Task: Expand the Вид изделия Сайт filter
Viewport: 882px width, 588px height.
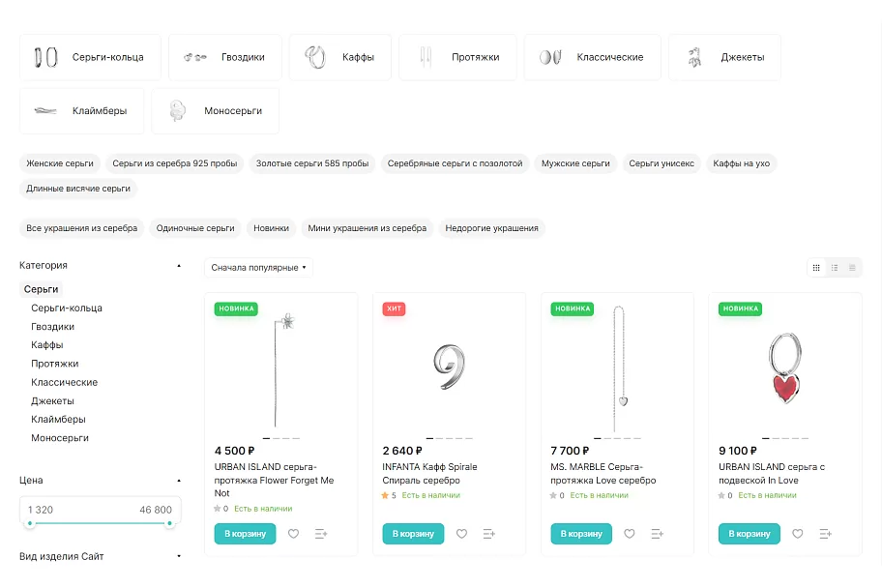Action: coord(179,556)
